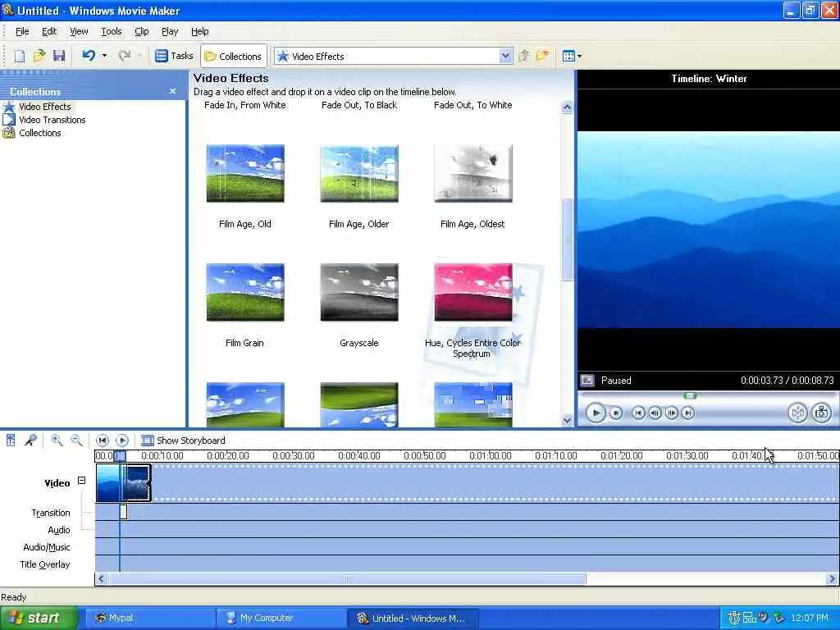Collapse the Video track expander
Viewport: 840px width, 630px height.
(81, 481)
